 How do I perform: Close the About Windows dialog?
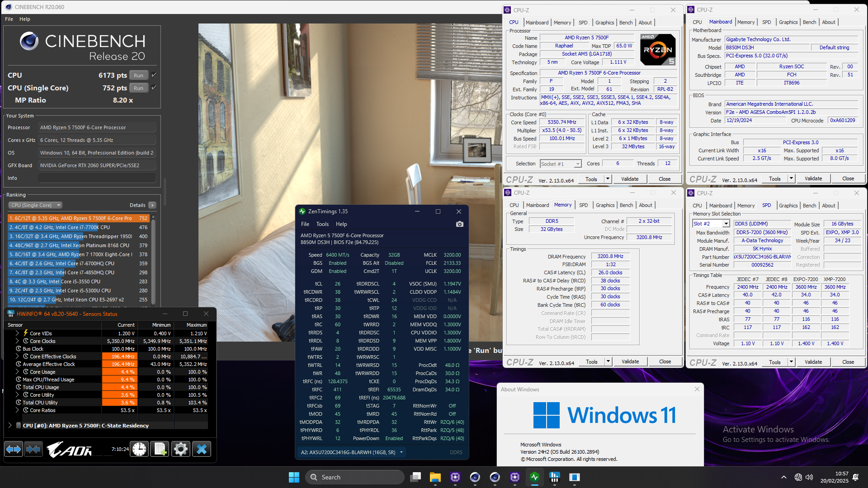click(697, 389)
